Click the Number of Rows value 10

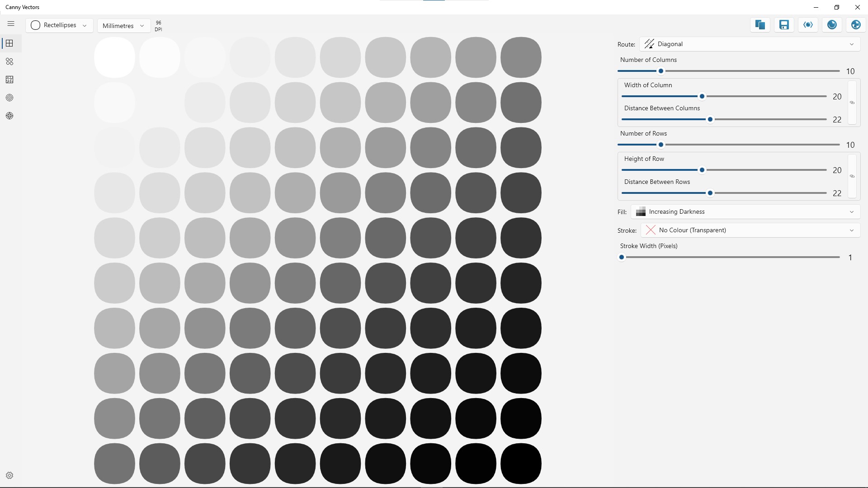tap(850, 145)
